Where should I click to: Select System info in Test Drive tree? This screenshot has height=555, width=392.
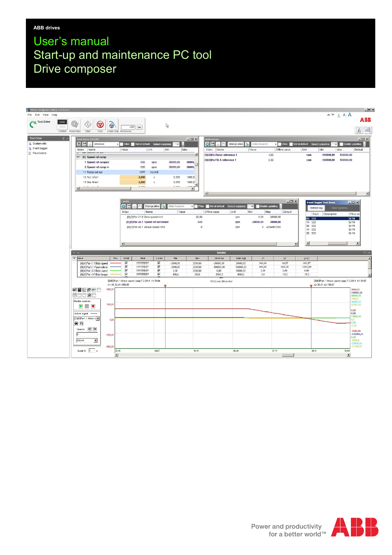pos(39,144)
